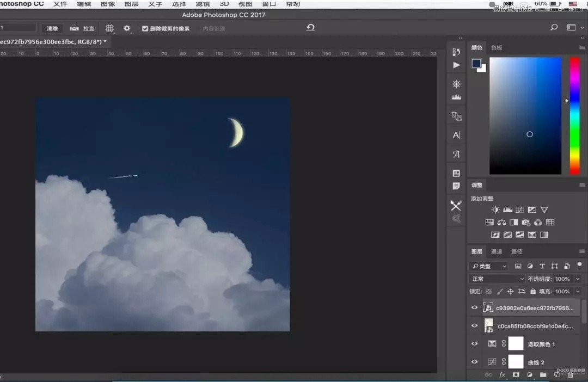Add a Posterize adjustment layer
588x382 pixels.
click(508, 235)
